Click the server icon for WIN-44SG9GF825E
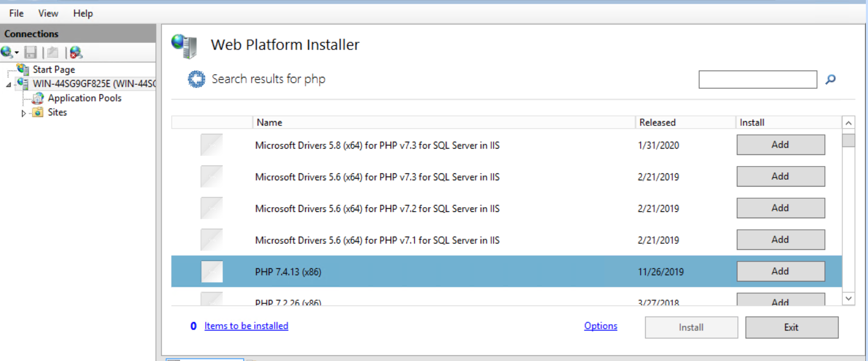 pyautogui.click(x=23, y=83)
